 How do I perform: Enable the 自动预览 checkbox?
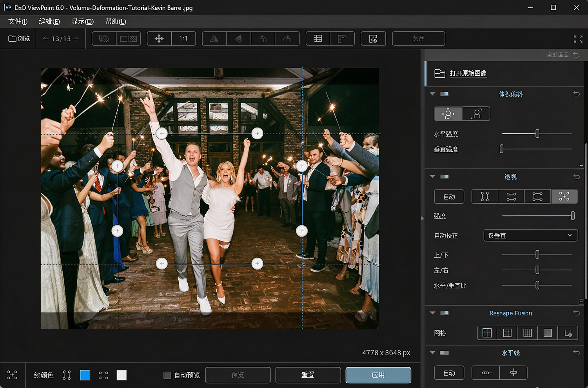[167, 375]
